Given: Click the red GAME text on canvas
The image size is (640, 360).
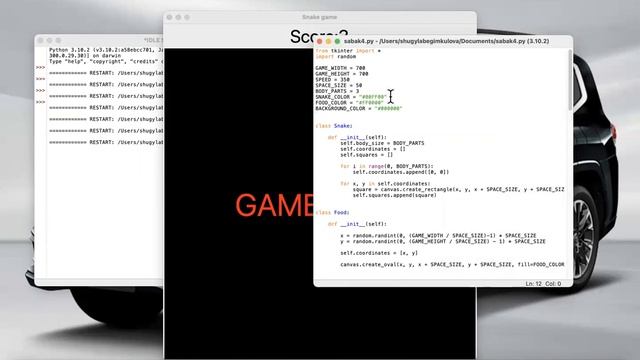Looking at the screenshot, I should click(274, 205).
